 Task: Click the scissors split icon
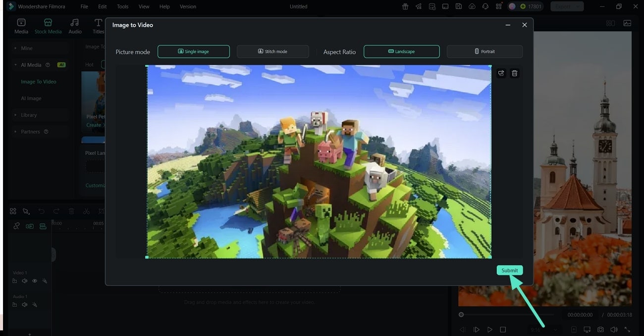pyautogui.click(x=86, y=211)
